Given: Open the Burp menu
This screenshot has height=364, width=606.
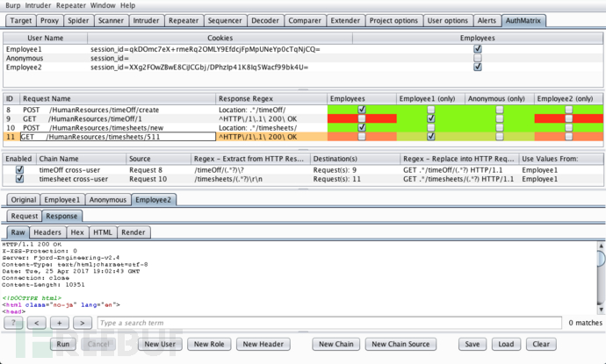Looking at the screenshot, I should click(x=13, y=5).
